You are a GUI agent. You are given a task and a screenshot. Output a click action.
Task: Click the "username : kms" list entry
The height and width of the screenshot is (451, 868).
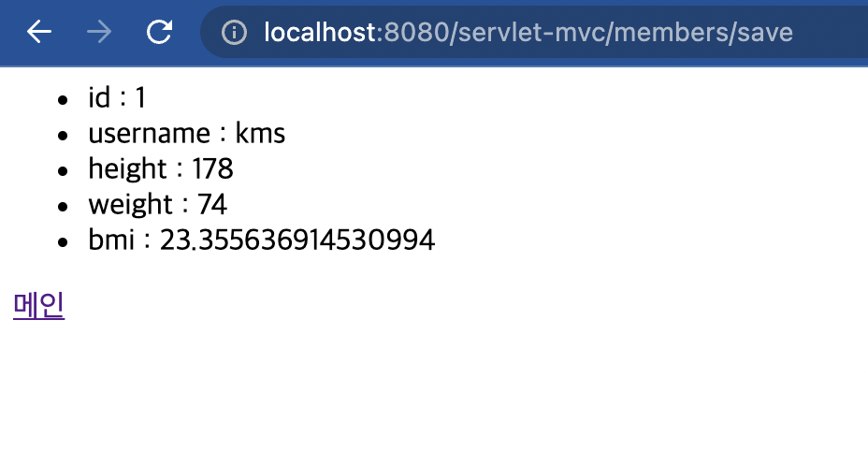pyautogui.click(x=186, y=133)
